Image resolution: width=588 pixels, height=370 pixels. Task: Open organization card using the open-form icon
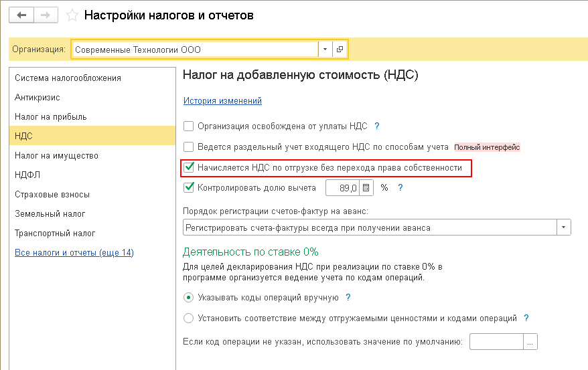[340, 50]
